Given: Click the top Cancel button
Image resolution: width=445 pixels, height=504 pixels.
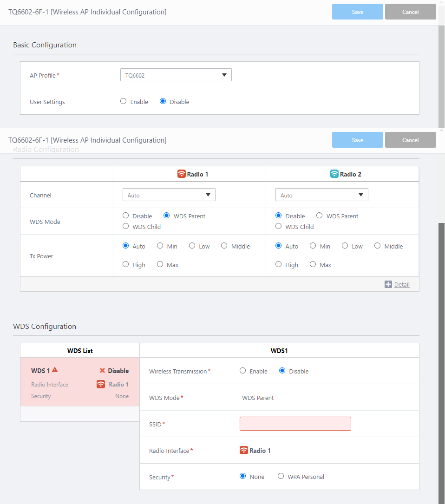Looking at the screenshot, I should [x=411, y=12].
